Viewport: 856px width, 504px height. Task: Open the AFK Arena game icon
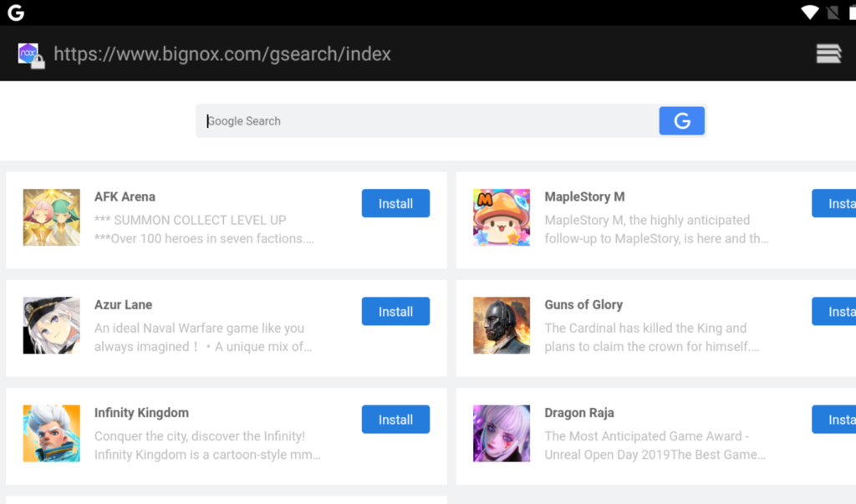[x=51, y=217]
